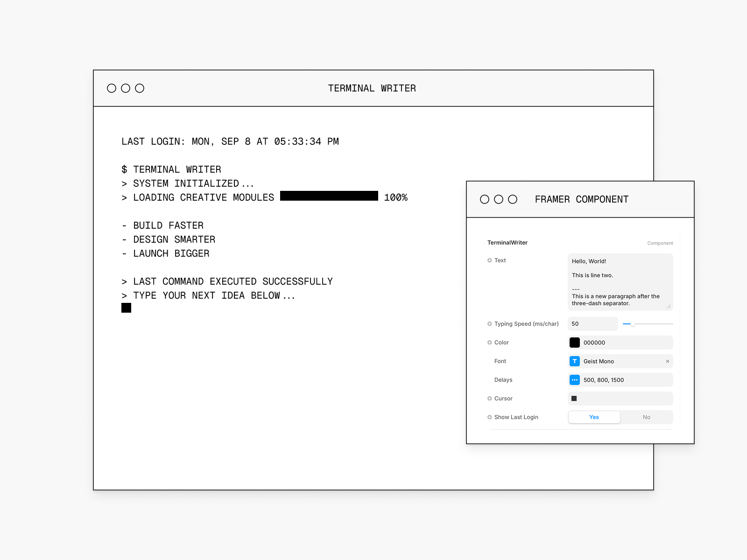This screenshot has width=747, height=560.
Task: Expand the Text property options
Action: (489, 260)
